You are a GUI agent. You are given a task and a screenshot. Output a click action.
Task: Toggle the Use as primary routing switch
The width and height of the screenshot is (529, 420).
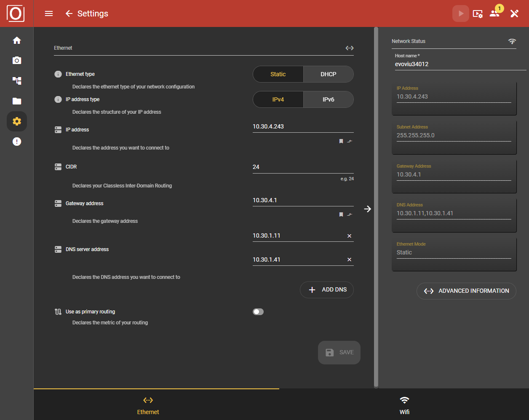click(x=258, y=312)
